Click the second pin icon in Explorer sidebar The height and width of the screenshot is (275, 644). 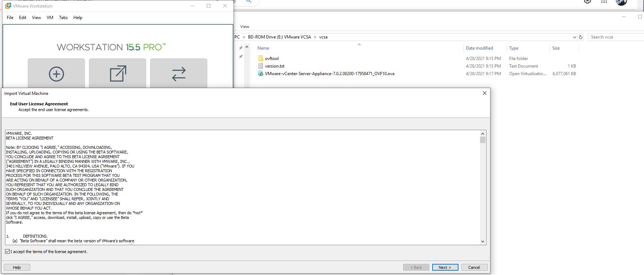coord(241,56)
